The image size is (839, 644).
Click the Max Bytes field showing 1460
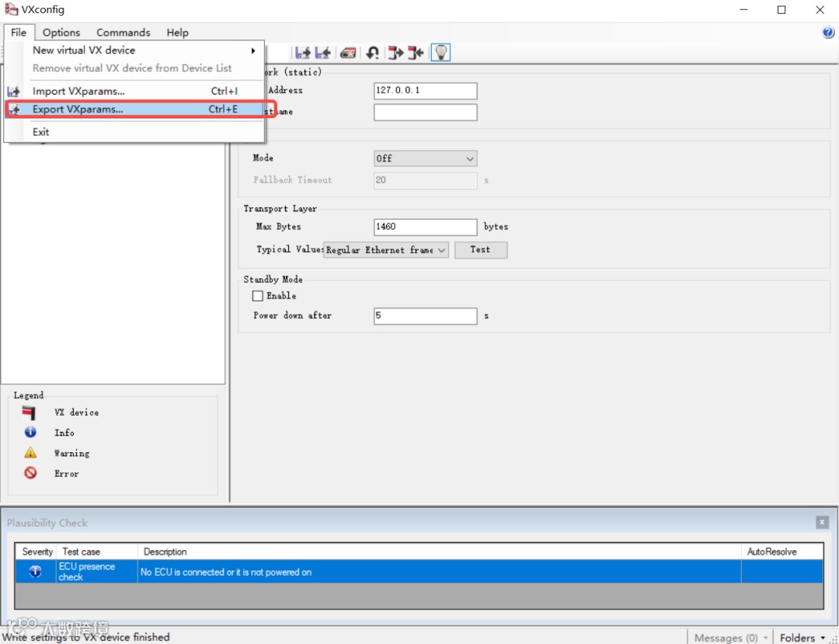[x=425, y=227]
